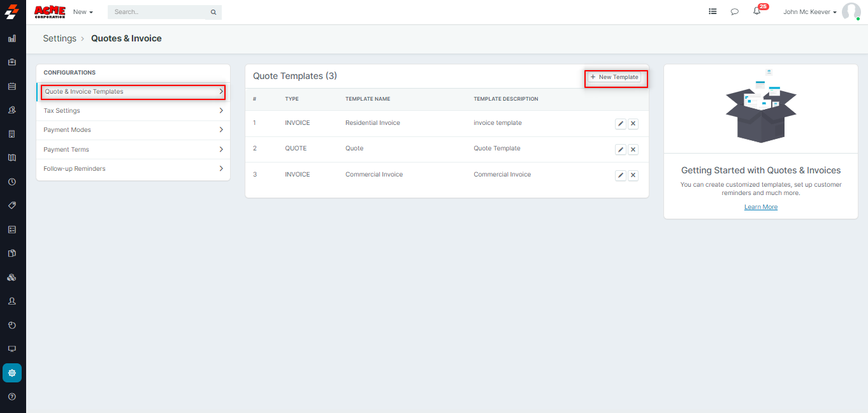Click the app logo at sidebar top
This screenshot has width=868, height=413.
[x=11, y=12]
